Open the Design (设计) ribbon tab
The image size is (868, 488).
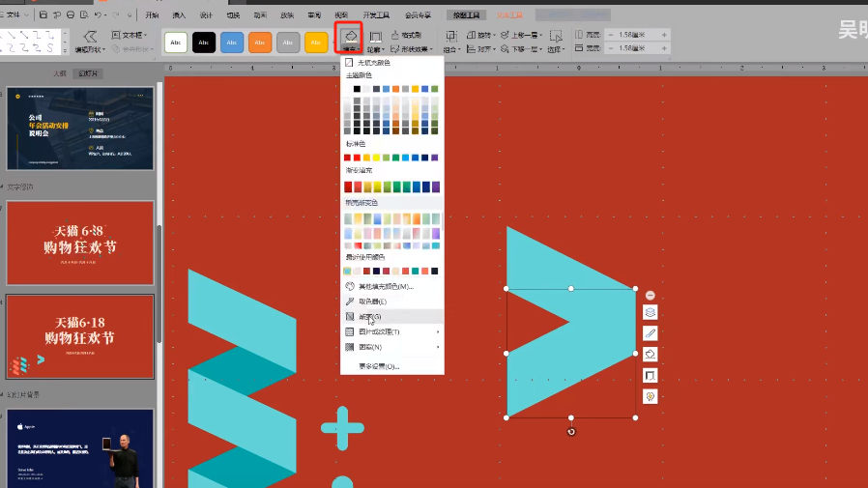206,15
